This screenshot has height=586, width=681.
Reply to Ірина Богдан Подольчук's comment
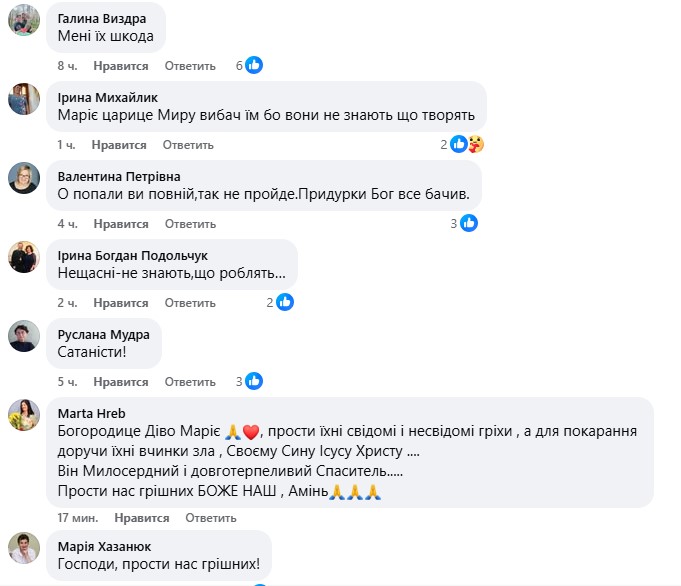pos(190,302)
